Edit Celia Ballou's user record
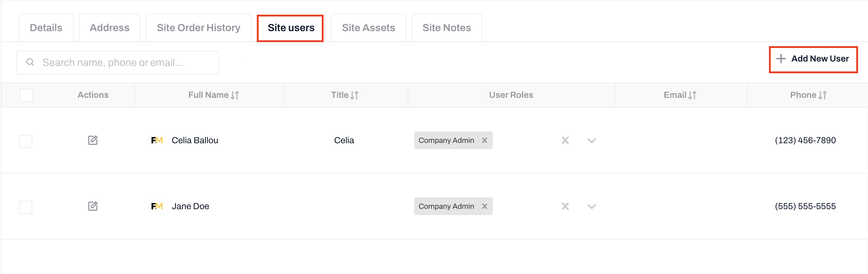The image size is (868, 274). [93, 140]
